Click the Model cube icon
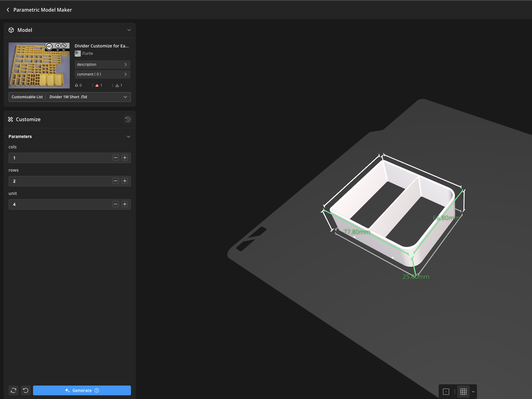 [x=11, y=30]
